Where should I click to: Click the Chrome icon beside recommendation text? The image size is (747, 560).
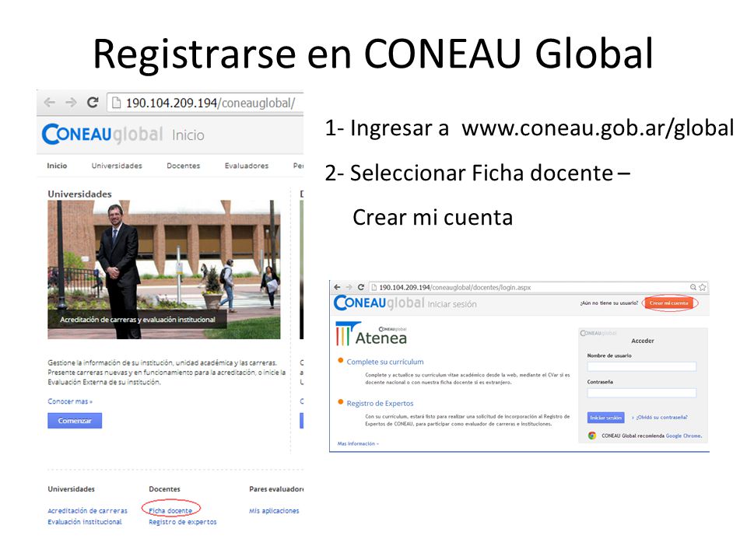tap(591, 436)
